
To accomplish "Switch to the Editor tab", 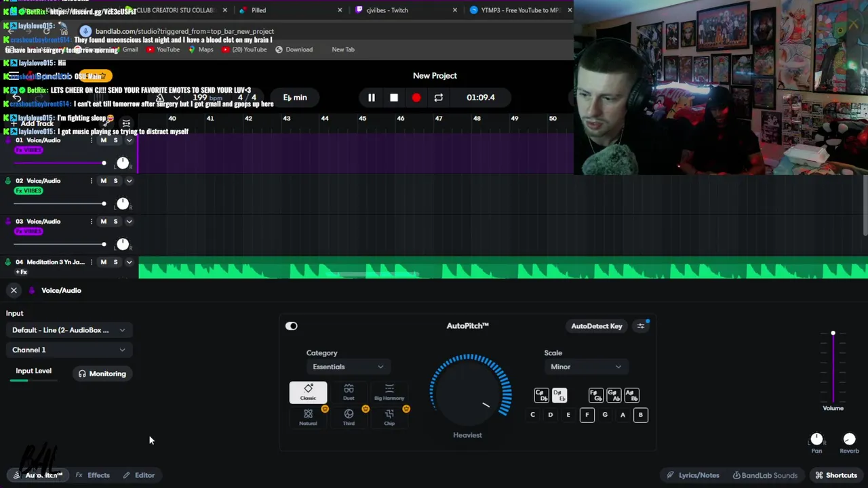I will point(139,475).
